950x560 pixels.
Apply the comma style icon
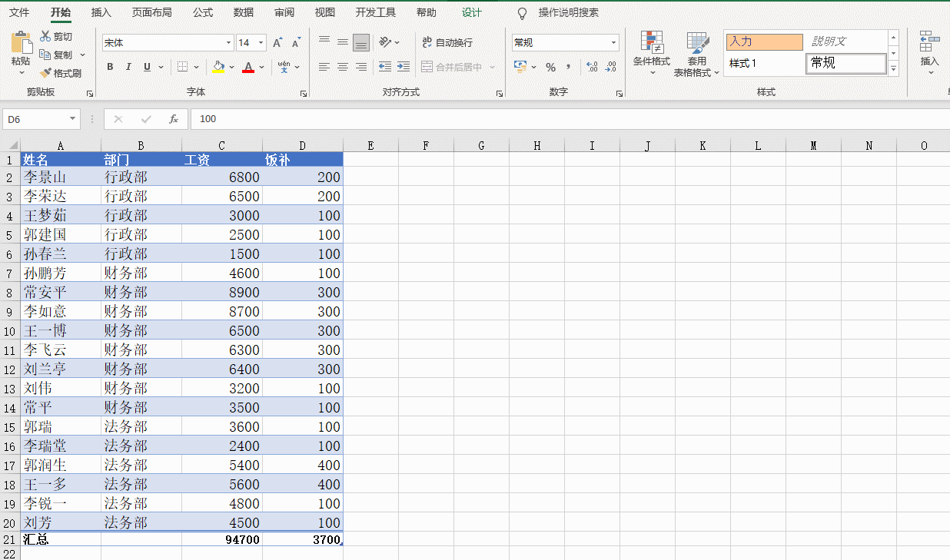pos(570,68)
